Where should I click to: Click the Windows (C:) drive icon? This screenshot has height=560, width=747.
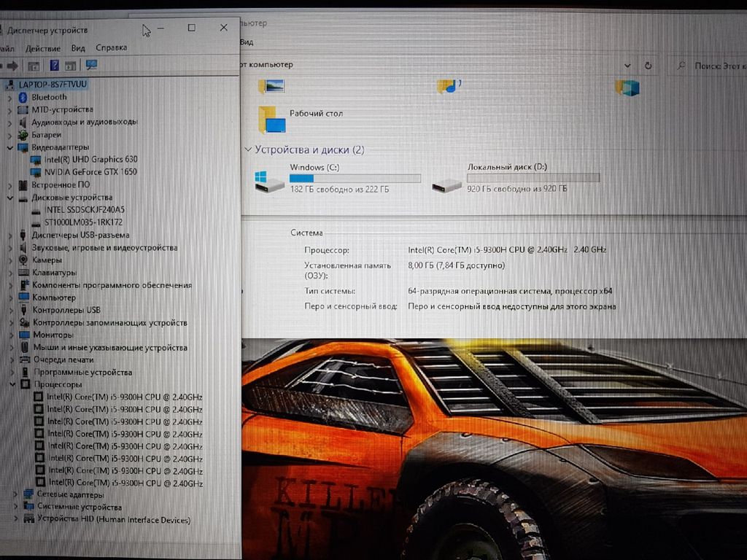(x=268, y=182)
